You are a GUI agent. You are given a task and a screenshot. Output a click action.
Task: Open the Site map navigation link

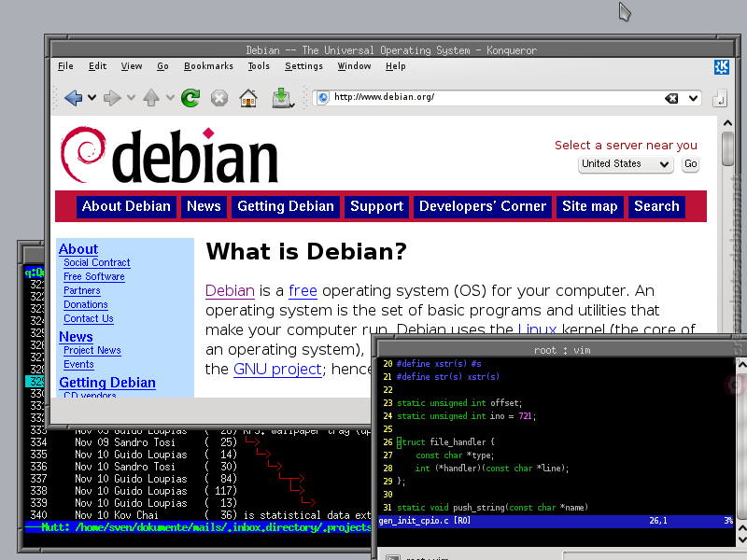pos(590,206)
